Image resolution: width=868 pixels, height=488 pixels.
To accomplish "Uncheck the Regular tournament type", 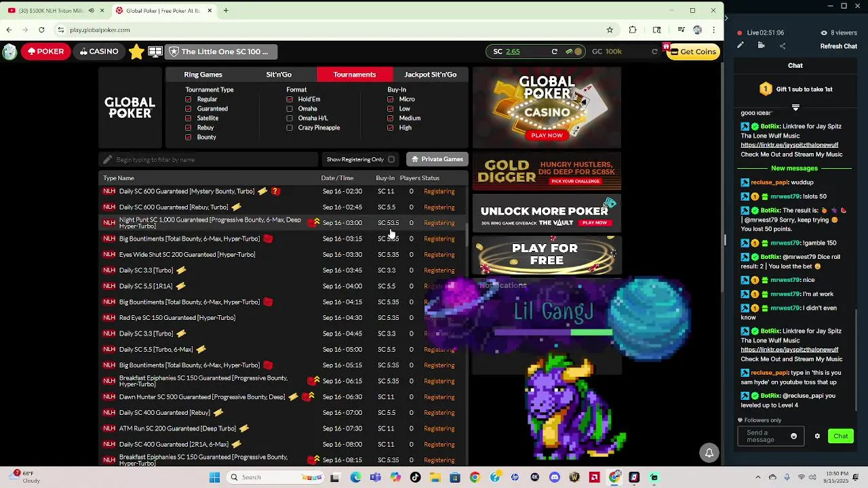I will click(x=189, y=99).
